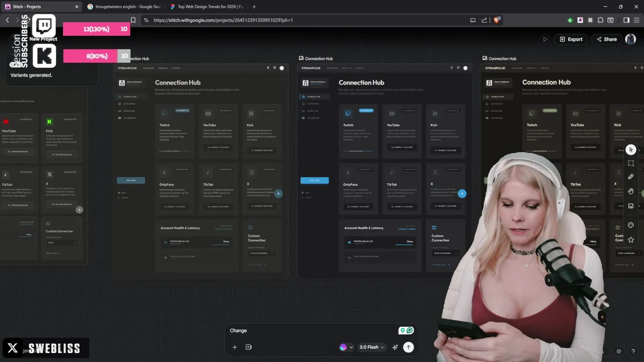
Task: Switch to the Stitch - Projects tab
Action: click(x=41, y=7)
